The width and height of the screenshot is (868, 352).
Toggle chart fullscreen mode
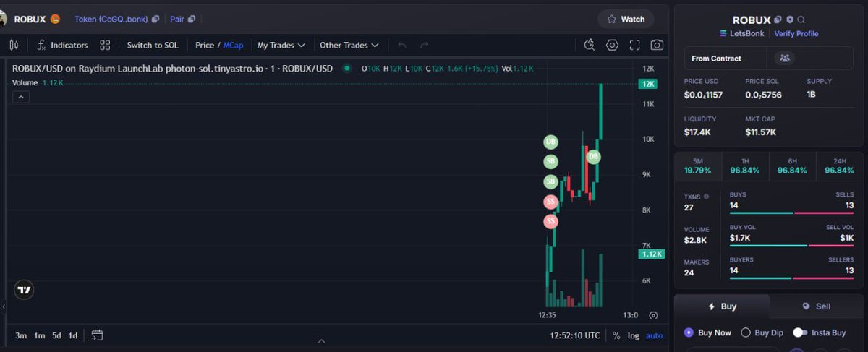click(x=635, y=45)
